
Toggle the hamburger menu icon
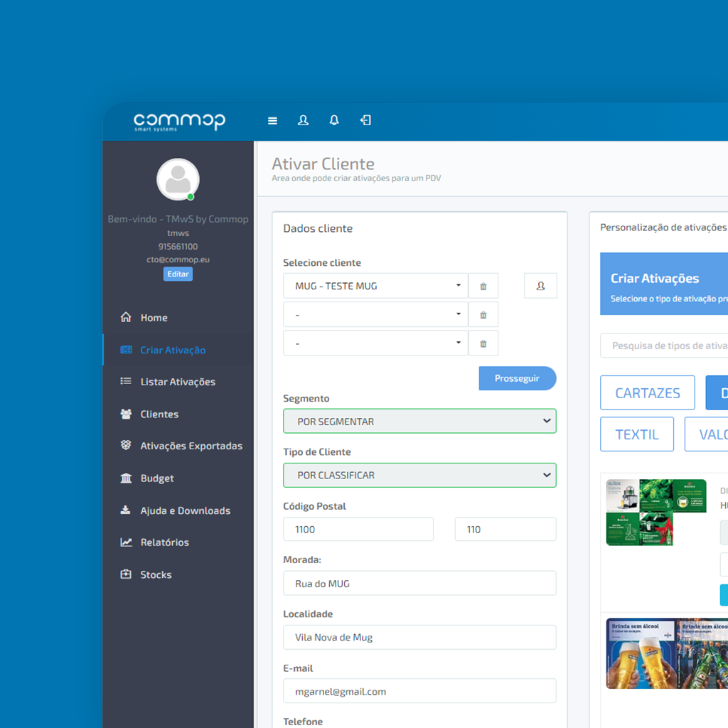click(x=272, y=121)
